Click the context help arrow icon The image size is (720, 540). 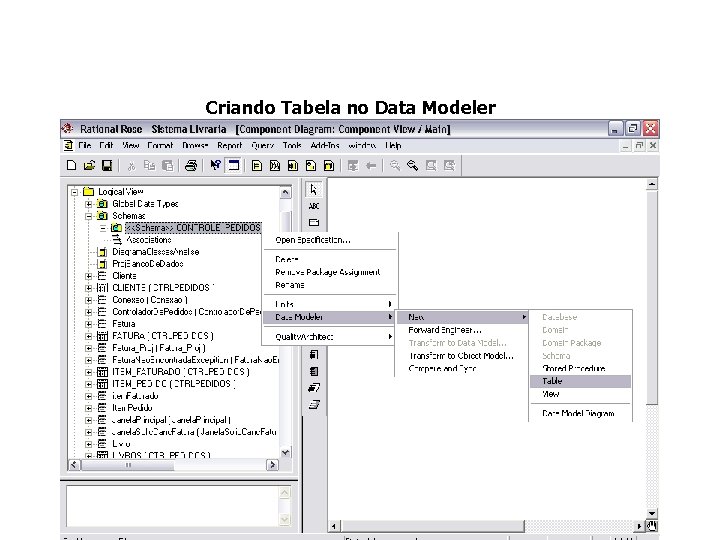215,165
